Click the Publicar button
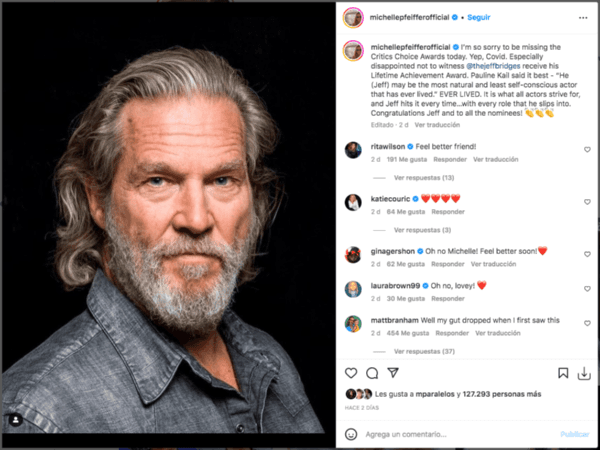Viewport: 600px width, 450px height. click(575, 434)
